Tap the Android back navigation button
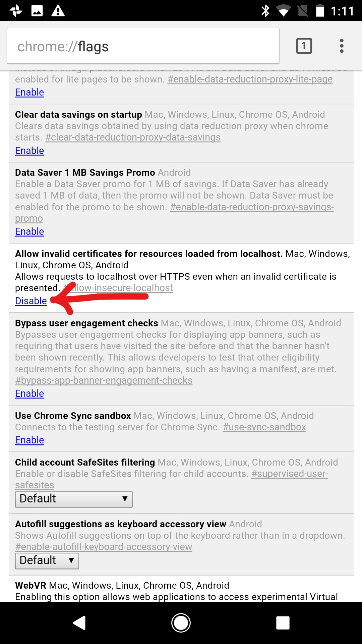Image resolution: width=362 pixels, height=644 pixels. 79,623
